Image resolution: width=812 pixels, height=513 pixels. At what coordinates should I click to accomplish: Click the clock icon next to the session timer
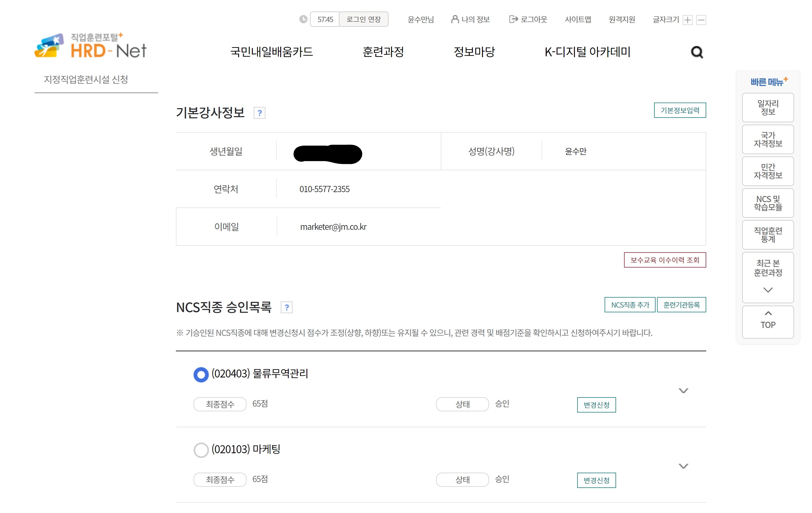pyautogui.click(x=303, y=19)
